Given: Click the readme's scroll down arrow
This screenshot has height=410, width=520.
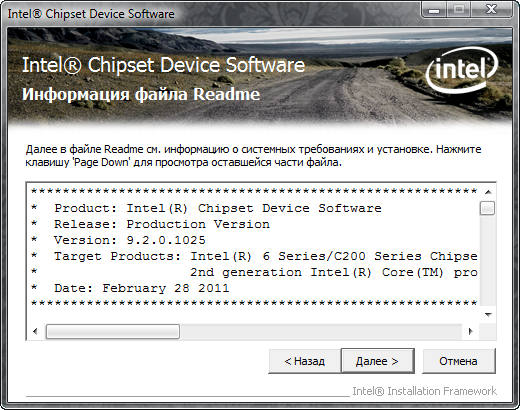Looking at the screenshot, I should (x=488, y=315).
